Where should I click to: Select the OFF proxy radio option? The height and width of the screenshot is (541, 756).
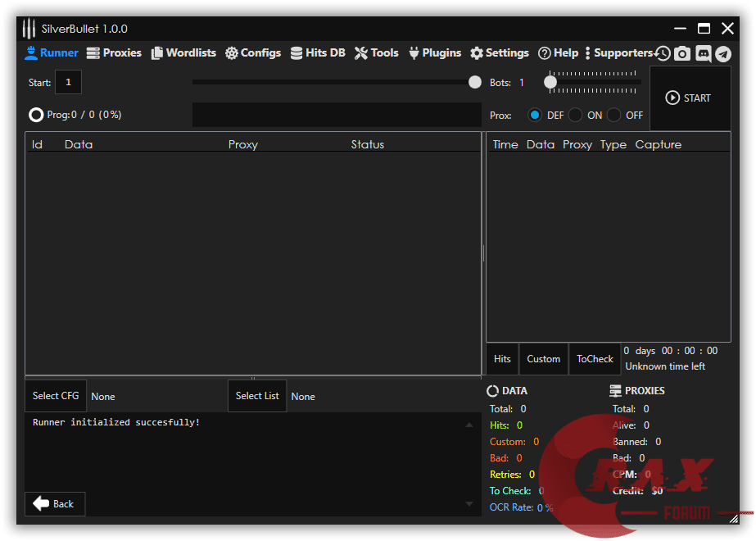(x=614, y=116)
